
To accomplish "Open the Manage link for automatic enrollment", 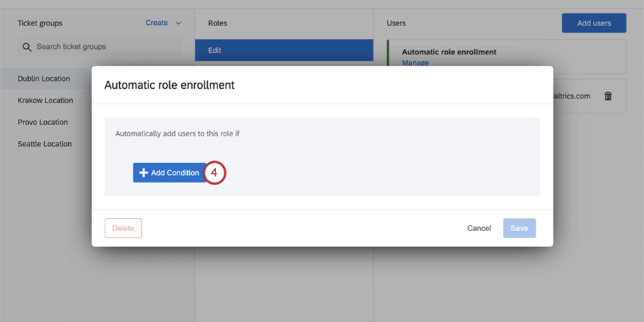I will (415, 63).
